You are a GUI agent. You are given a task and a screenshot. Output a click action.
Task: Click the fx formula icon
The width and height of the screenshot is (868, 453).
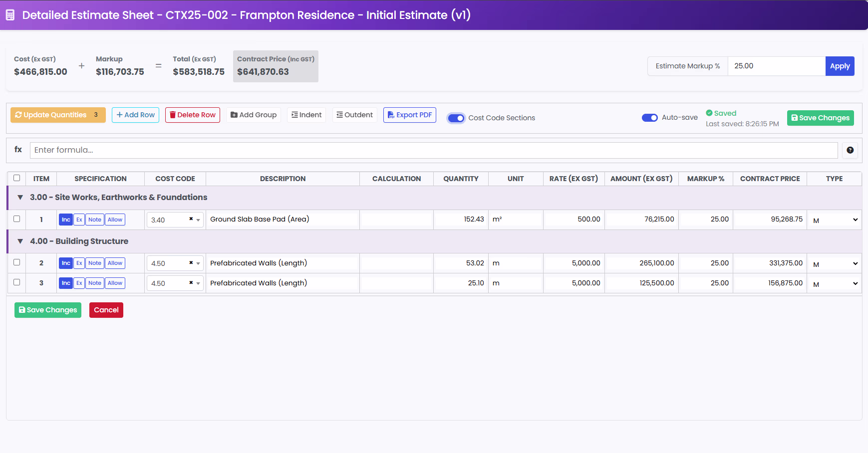[x=18, y=149]
